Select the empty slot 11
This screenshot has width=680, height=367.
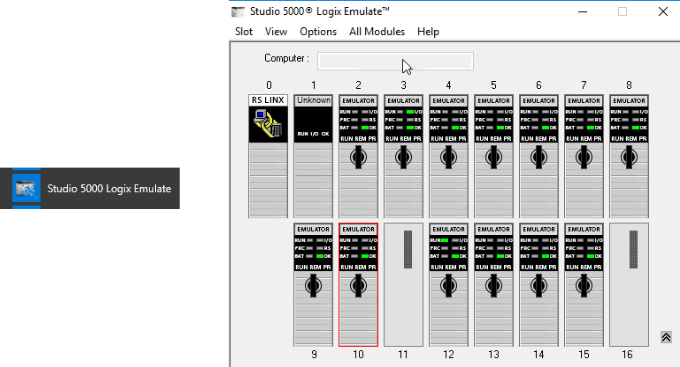coord(403,285)
